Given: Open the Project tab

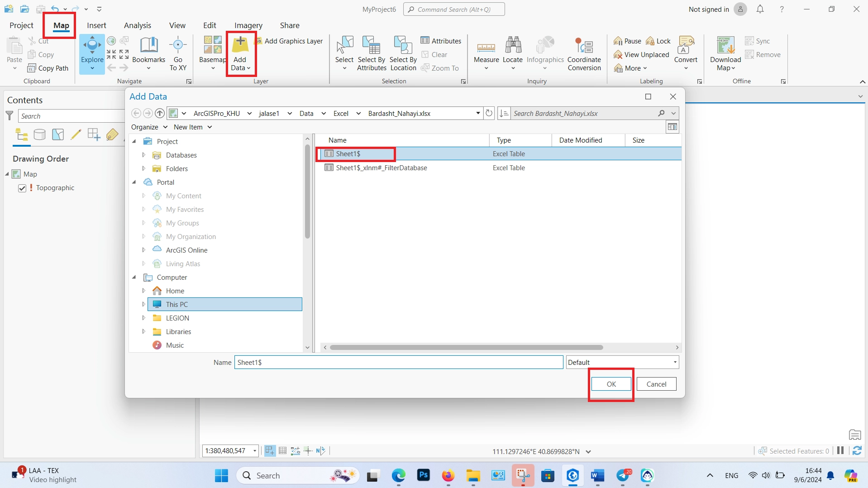Looking at the screenshot, I should (21, 25).
